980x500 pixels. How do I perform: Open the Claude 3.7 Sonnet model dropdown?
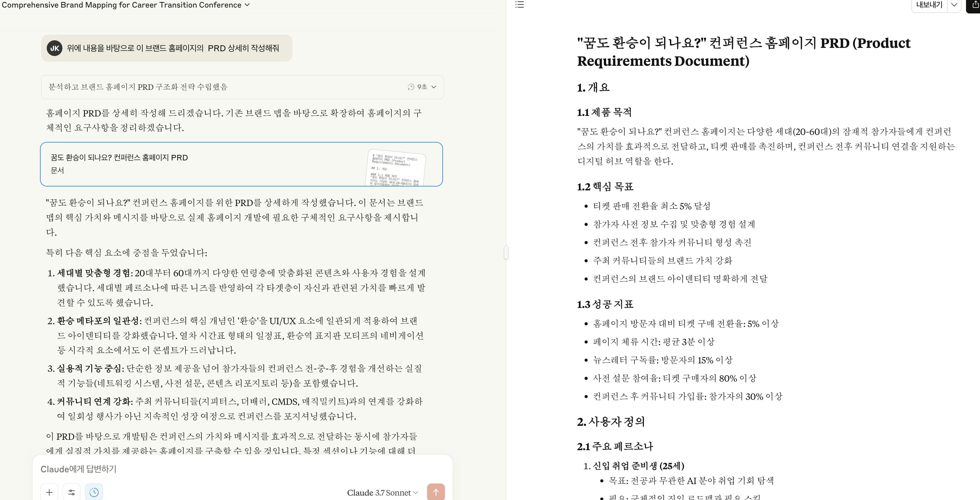(x=382, y=493)
